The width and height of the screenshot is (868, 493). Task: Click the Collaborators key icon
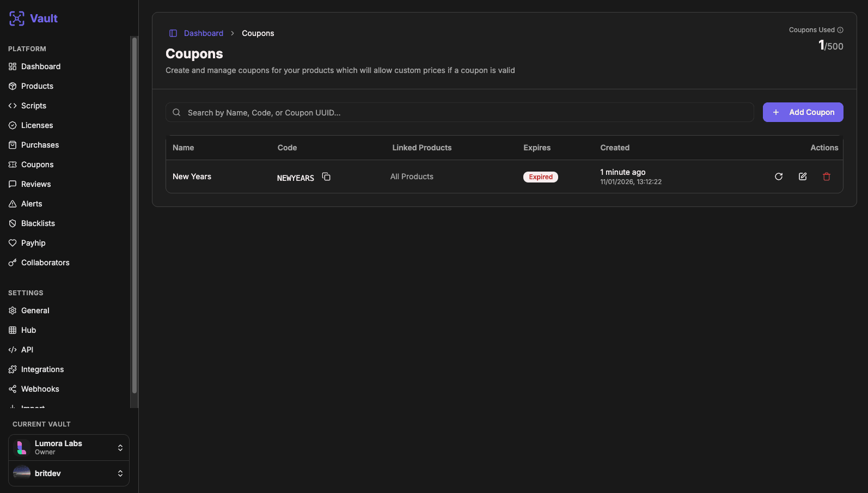click(13, 263)
